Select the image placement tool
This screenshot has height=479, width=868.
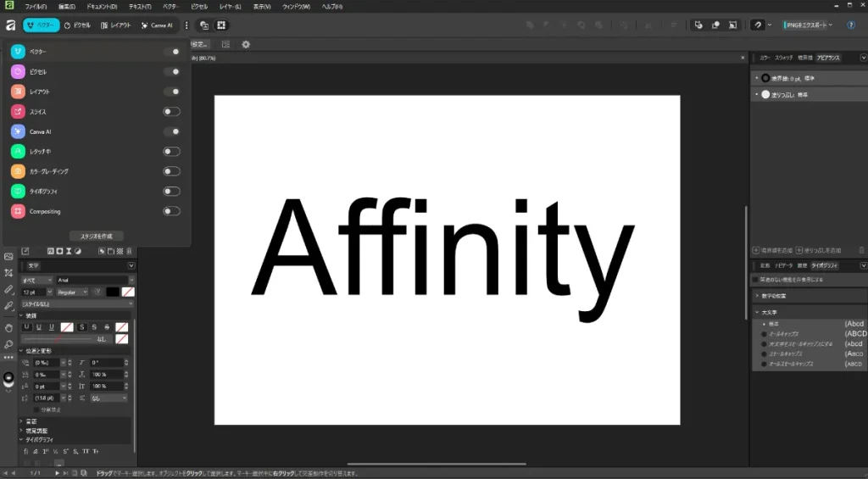(x=8, y=257)
